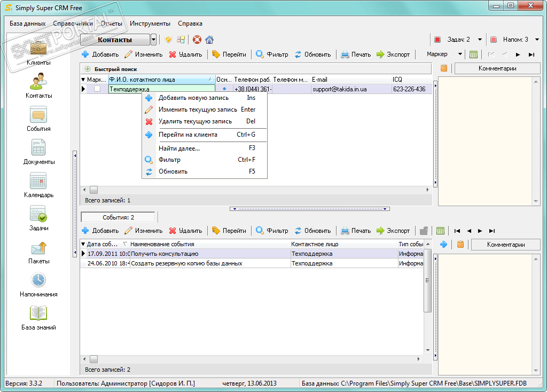Screen dimensions: 547x392
Task: Click the Комментарии button above the contacts comments pane
Action: point(497,68)
